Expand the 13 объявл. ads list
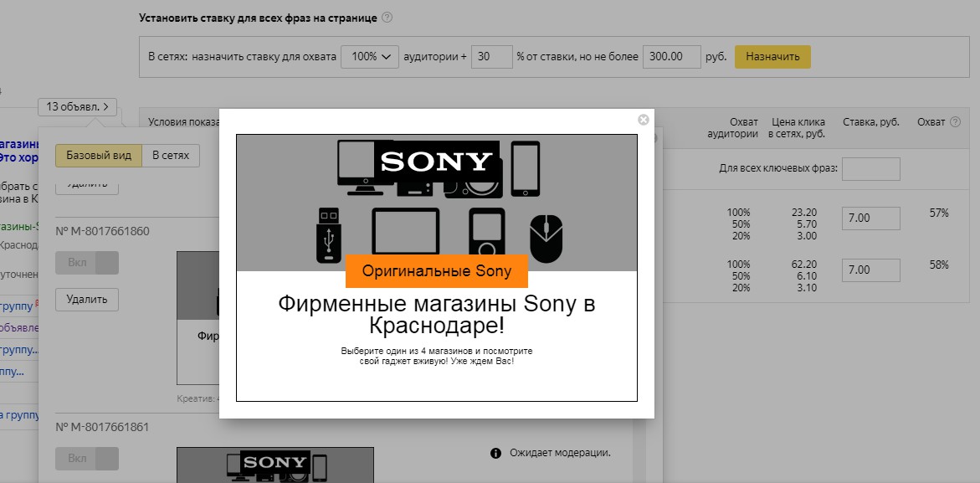 click(78, 107)
